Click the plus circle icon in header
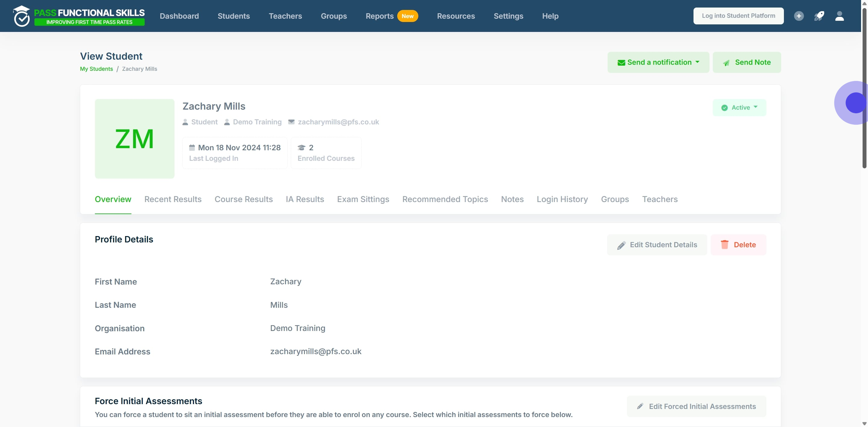The height and width of the screenshot is (427, 868). pos(799,16)
